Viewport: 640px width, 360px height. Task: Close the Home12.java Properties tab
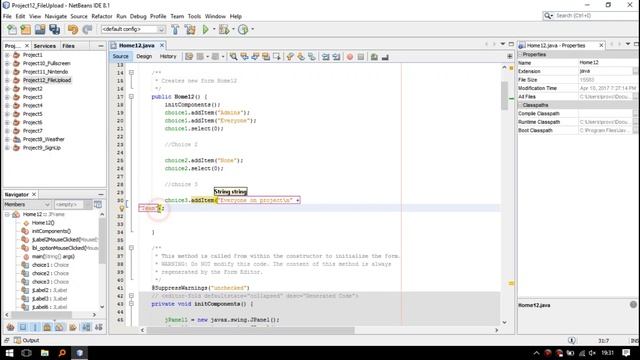click(601, 45)
